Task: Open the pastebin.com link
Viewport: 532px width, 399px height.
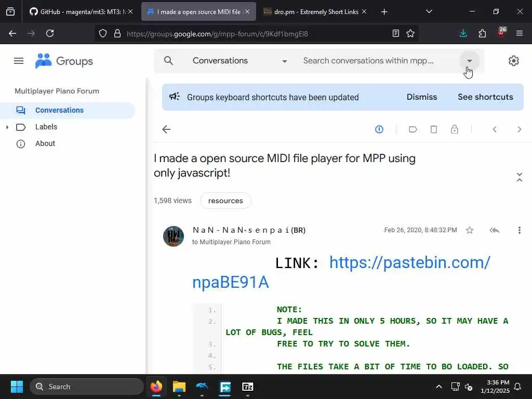Action: (x=410, y=262)
